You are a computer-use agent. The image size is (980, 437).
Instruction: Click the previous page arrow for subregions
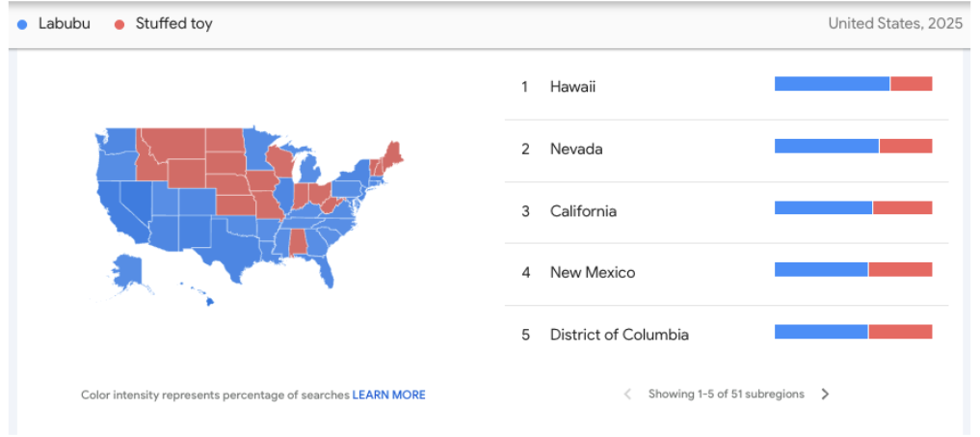tap(627, 394)
